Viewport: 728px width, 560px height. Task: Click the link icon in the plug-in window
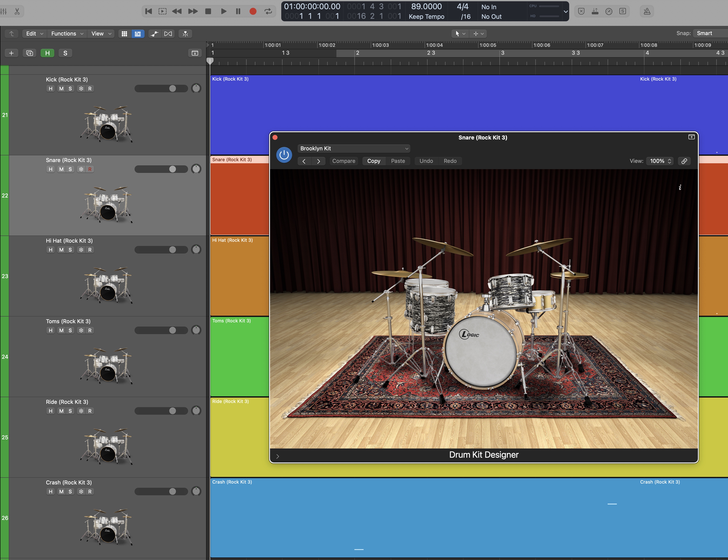tap(684, 161)
